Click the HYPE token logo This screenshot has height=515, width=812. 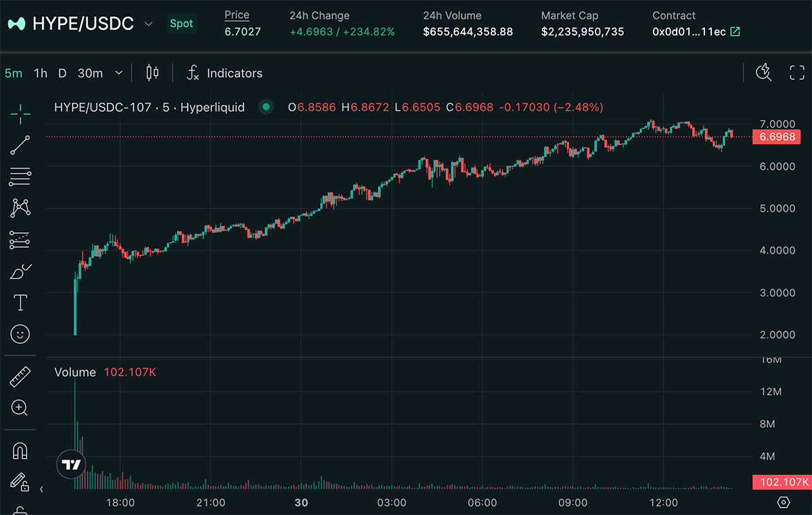[x=17, y=24]
